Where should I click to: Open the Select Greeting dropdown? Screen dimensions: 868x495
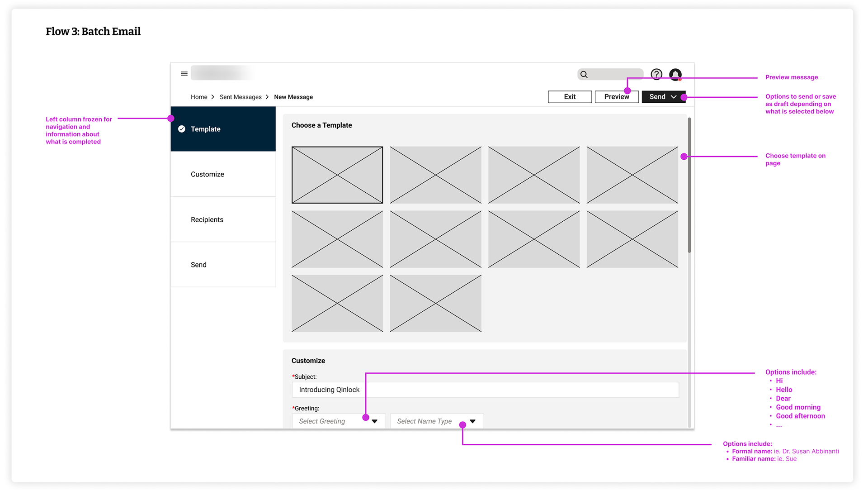click(x=339, y=421)
